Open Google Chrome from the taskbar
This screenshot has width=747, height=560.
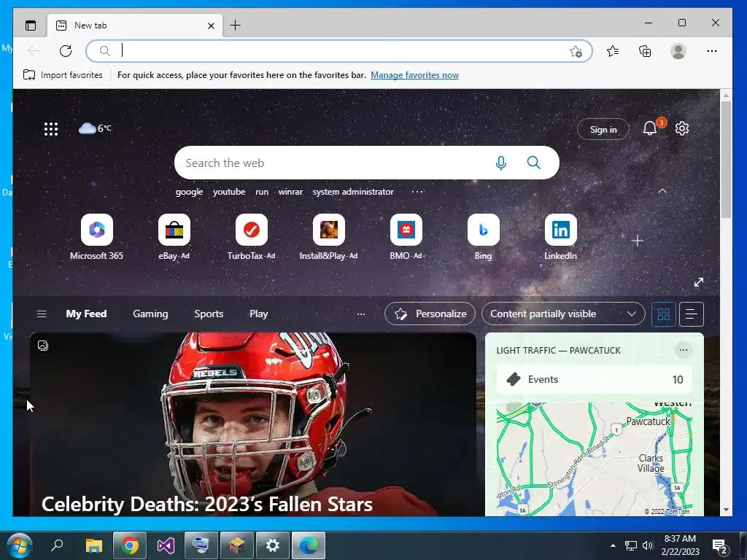130,545
